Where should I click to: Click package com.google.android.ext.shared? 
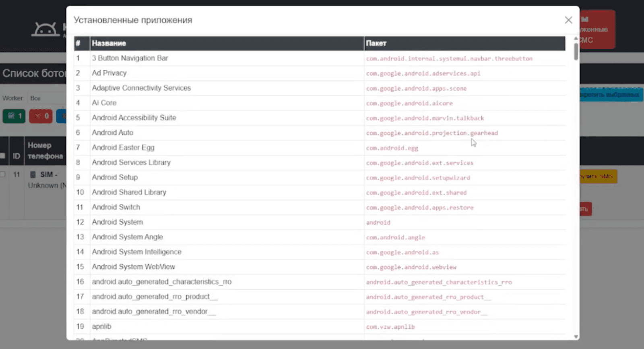click(x=416, y=193)
